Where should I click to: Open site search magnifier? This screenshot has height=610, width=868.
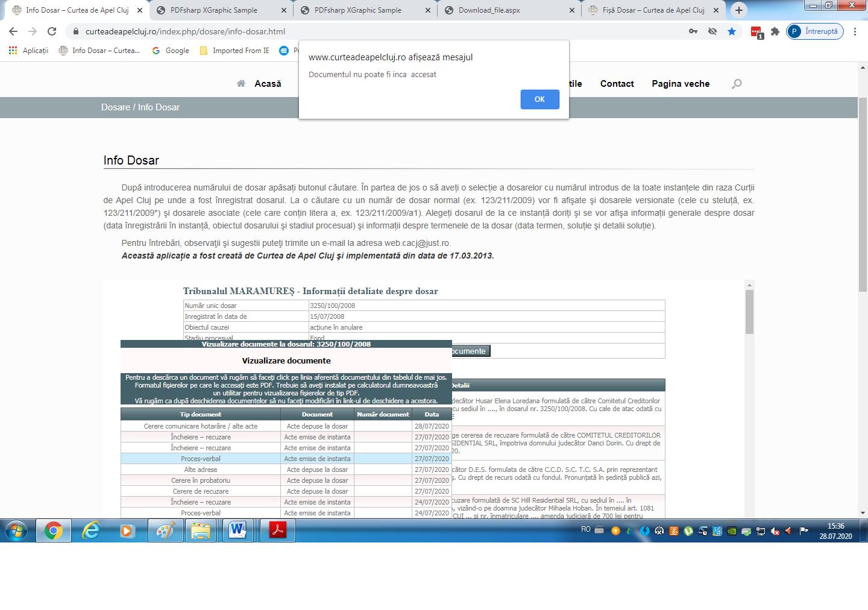coord(737,84)
